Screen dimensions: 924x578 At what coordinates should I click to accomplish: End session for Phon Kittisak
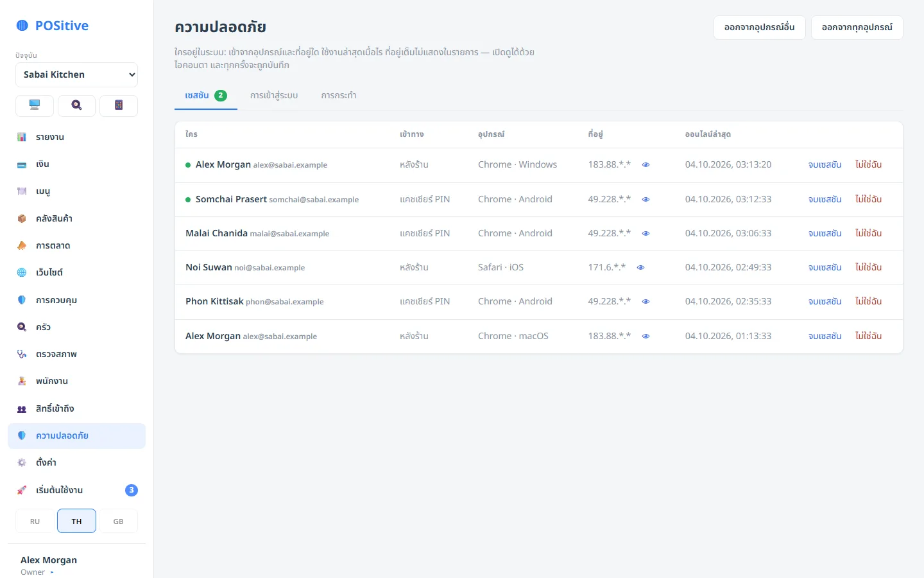825,302
